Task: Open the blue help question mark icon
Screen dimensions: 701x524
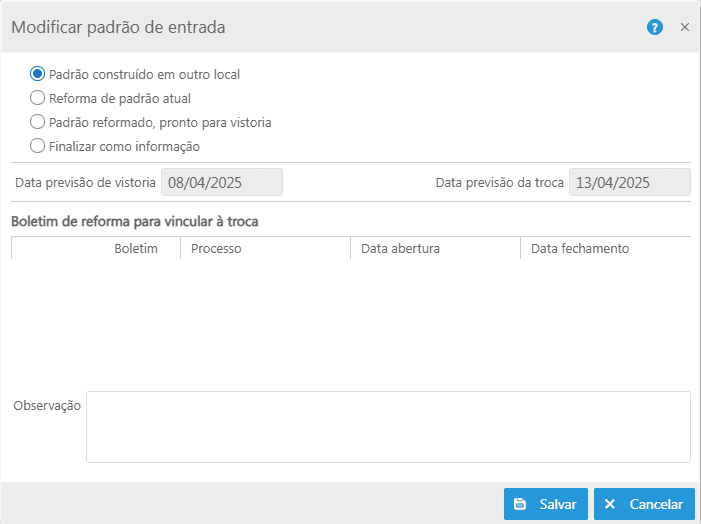Action: click(655, 28)
